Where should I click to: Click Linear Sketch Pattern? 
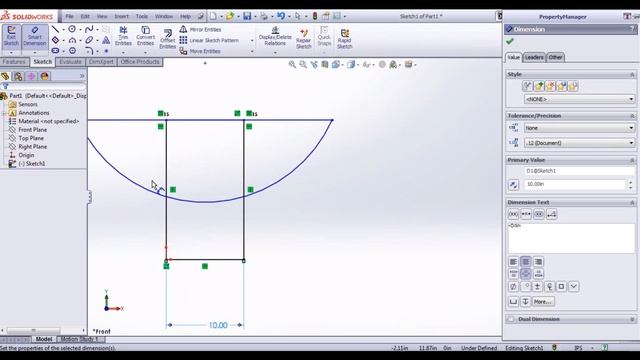(209, 40)
